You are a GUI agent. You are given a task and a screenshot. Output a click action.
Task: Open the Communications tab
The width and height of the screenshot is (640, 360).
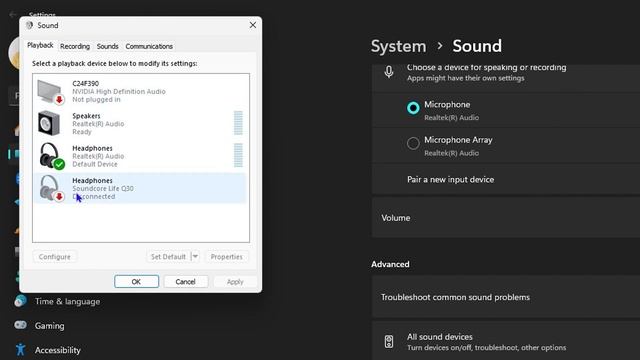[149, 46]
